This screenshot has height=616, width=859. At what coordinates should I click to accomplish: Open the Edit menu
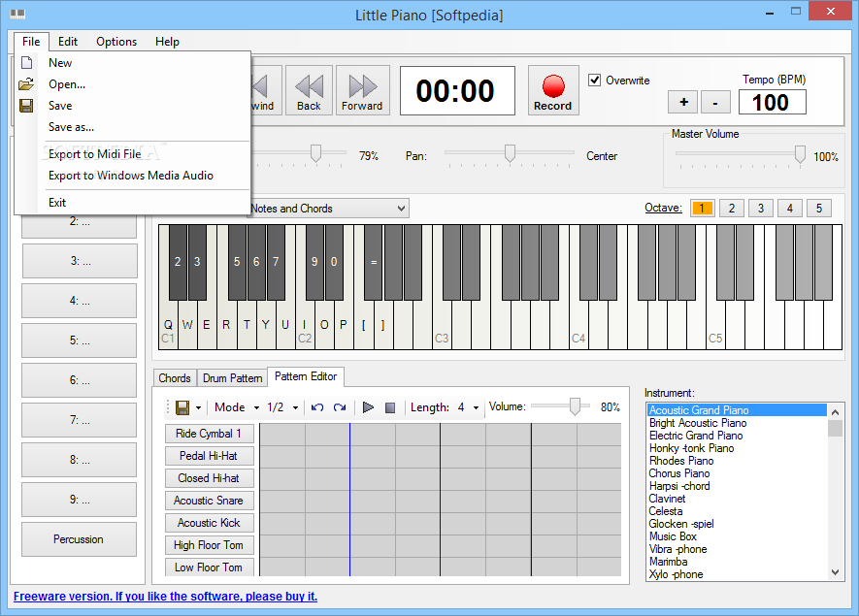click(68, 42)
